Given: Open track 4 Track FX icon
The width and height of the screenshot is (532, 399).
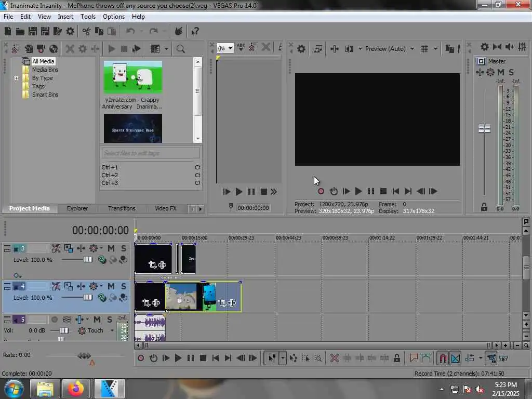Looking at the screenshot, I should [x=94, y=286].
